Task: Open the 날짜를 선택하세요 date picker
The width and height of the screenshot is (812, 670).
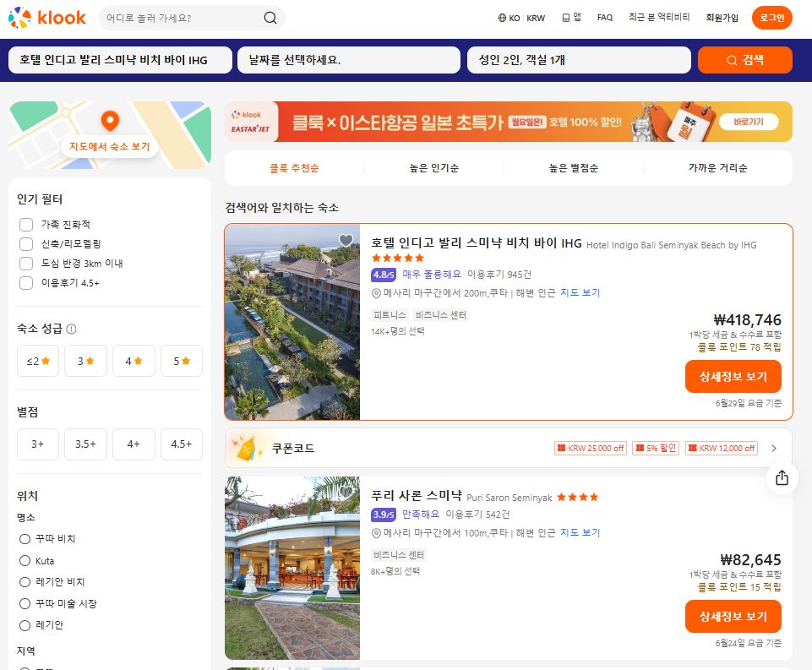Action: point(348,60)
